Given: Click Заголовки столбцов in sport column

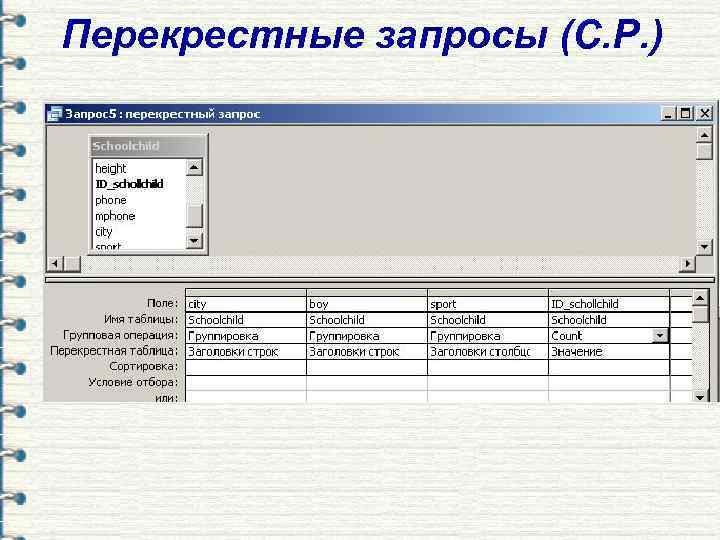Looking at the screenshot, I should click(x=488, y=352).
